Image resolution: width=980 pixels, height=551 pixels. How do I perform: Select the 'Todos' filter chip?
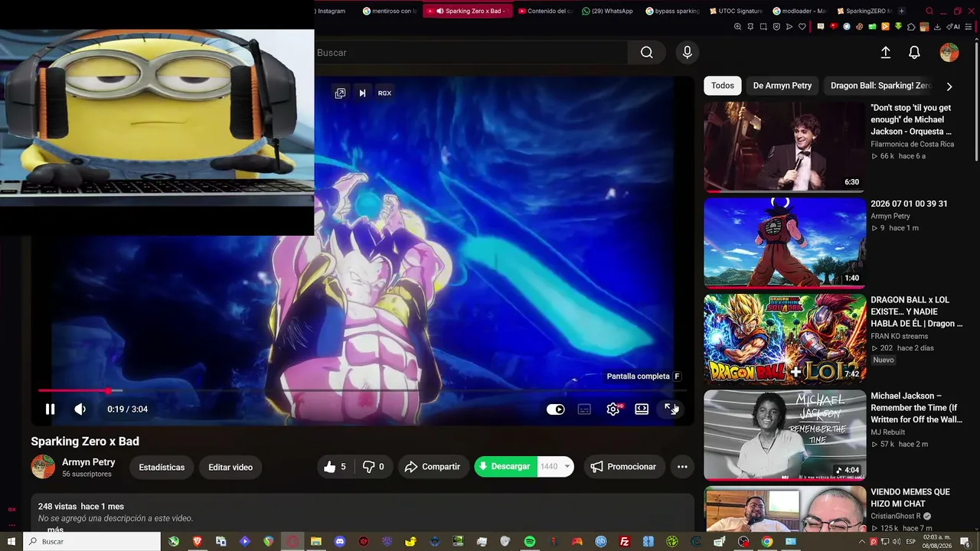(x=723, y=86)
